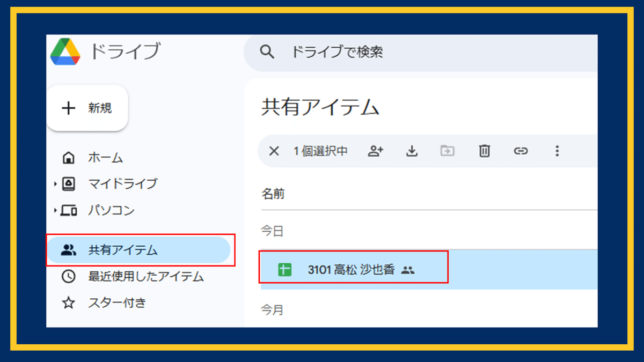Click the 共有アイテム page heading
This screenshot has height=362, width=644.
pyautogui.click(x=320, y=107)
